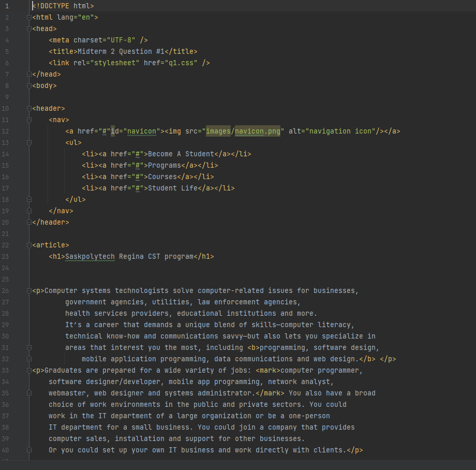Viewport: 476px width, 470px height.
Task: Click the 'lang="en"' attribute on line 2
Action: tap(76, 17)
